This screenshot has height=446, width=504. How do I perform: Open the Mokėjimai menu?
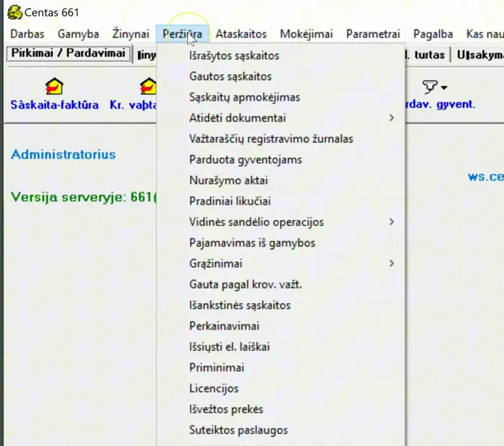tap(306, 34)
